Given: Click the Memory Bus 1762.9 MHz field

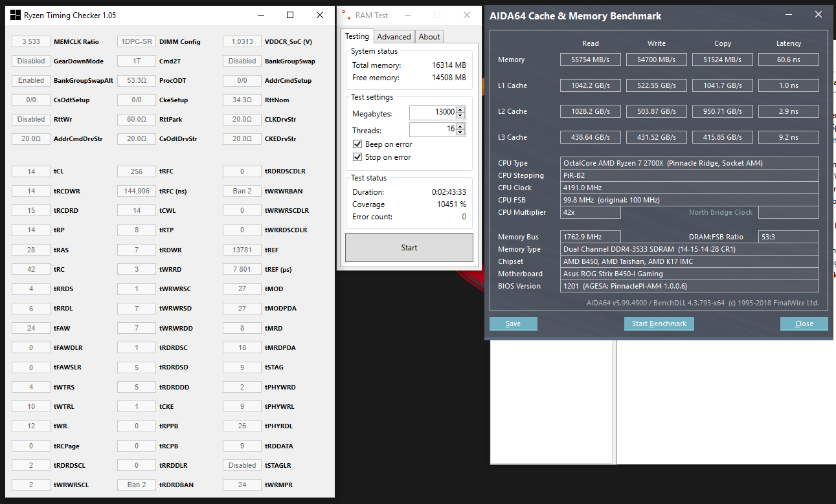Looking at the screenshot, I should (591, 237).
